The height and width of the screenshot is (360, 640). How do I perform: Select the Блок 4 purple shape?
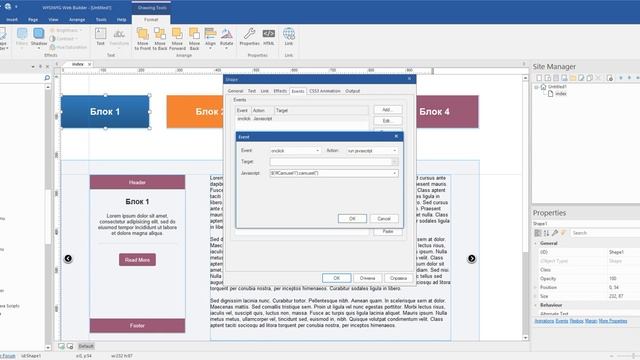[447, 111]
